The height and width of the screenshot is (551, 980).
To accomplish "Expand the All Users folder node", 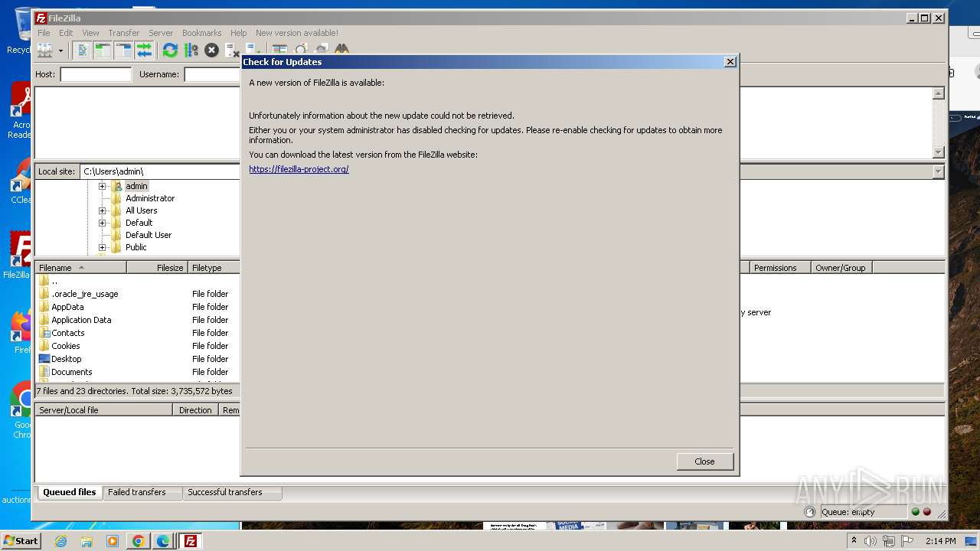I will (x=102, y=210).
